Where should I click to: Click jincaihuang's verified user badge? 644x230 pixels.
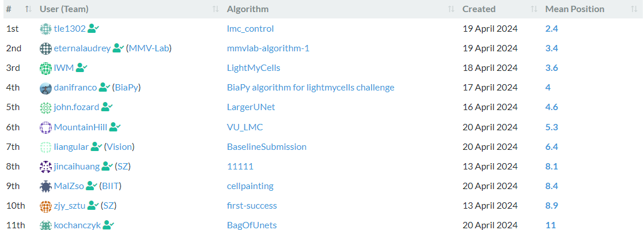click(x=107, y=167)
